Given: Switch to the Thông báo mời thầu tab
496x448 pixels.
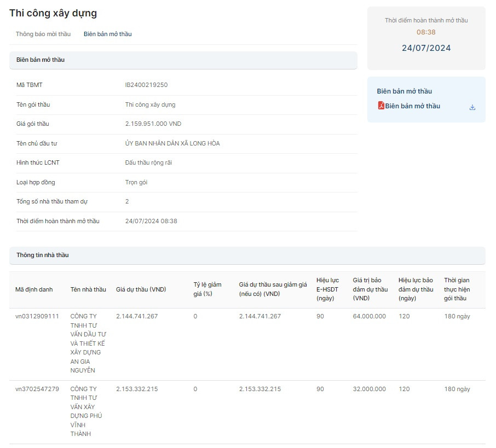Looking at the screenshot, I should pos(43,34).
